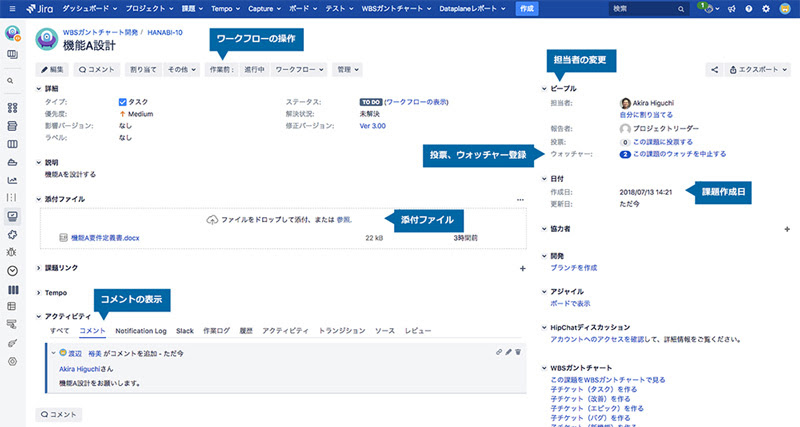Open the bug icon in sidebar
Viewport: 800px width, 427px height.
12,252
